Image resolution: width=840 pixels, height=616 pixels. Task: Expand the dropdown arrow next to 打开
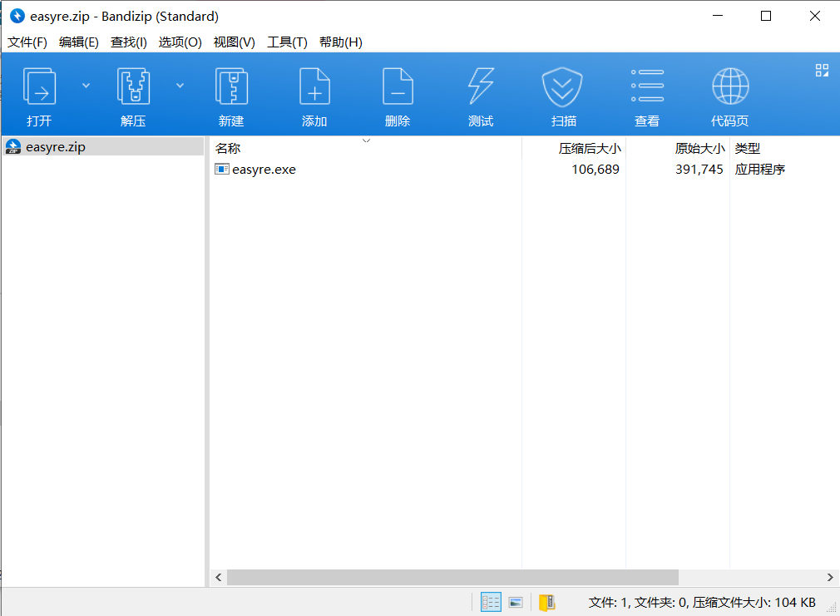tap(86, 86)
